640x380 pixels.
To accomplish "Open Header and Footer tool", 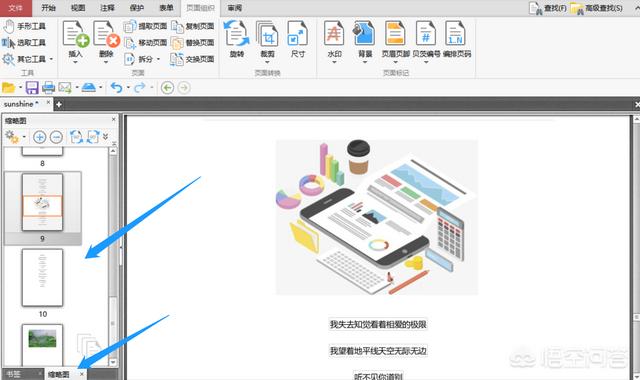I will pyautogui.click(x=395, y=34).
